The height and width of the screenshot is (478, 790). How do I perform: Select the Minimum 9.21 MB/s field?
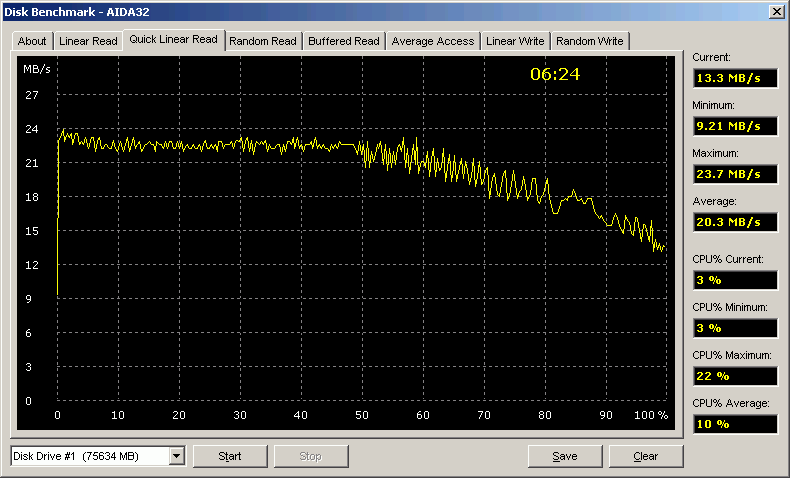click(x=734, y=126)
